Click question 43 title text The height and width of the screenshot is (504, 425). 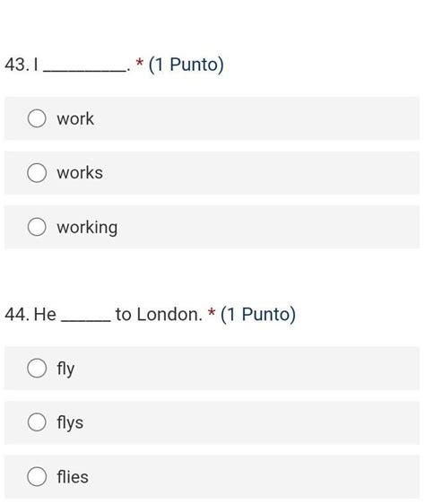click(68, 65)
